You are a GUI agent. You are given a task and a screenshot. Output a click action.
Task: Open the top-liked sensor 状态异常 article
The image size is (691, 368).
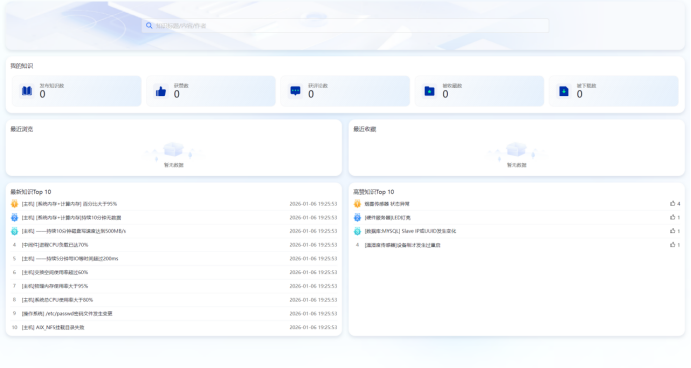pyautogui.click(x=387, y=204)
